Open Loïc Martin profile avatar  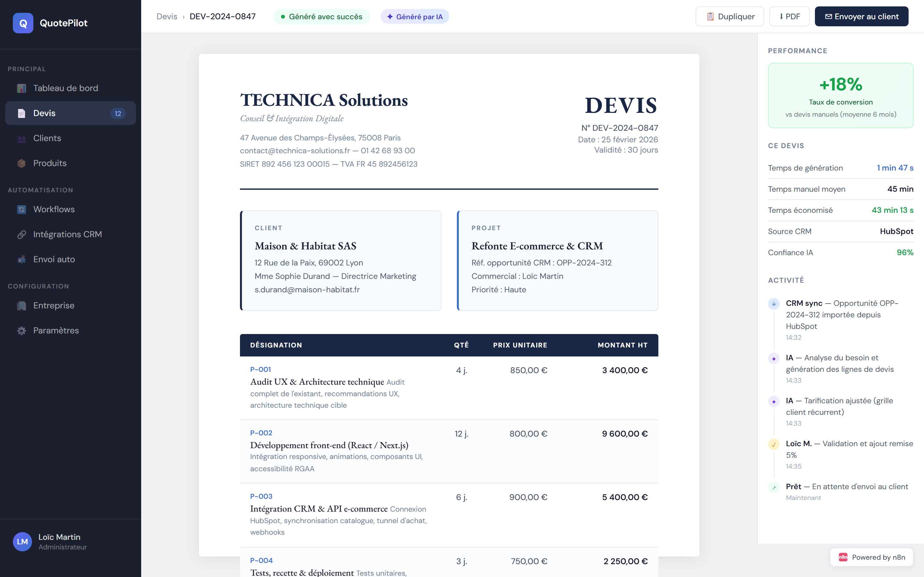pos(22,541)
